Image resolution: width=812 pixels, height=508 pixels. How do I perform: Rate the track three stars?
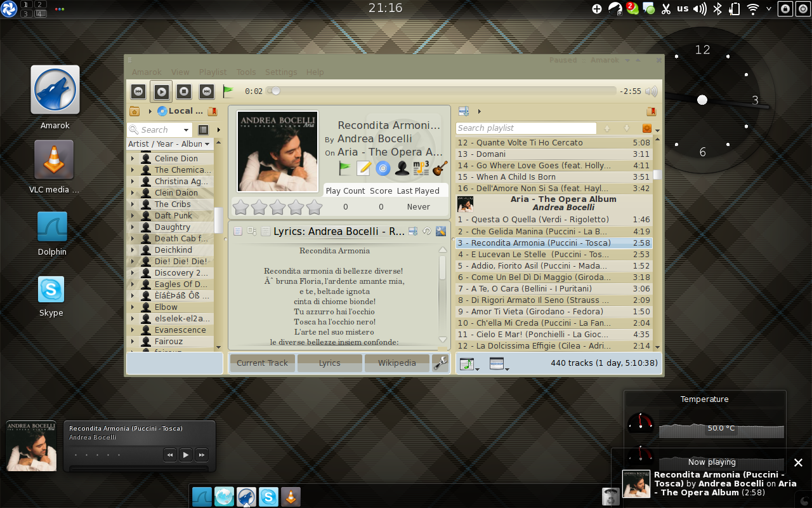coord(278,207)
